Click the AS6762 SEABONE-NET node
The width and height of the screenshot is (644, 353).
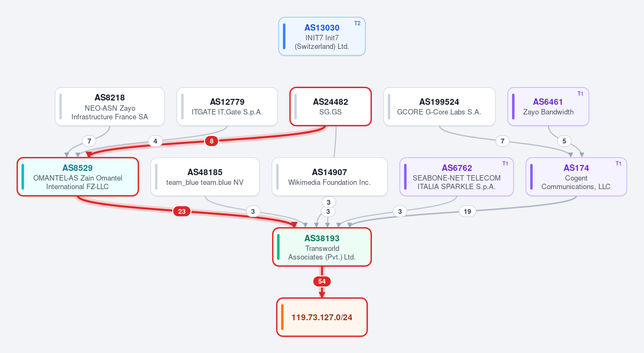457,177
